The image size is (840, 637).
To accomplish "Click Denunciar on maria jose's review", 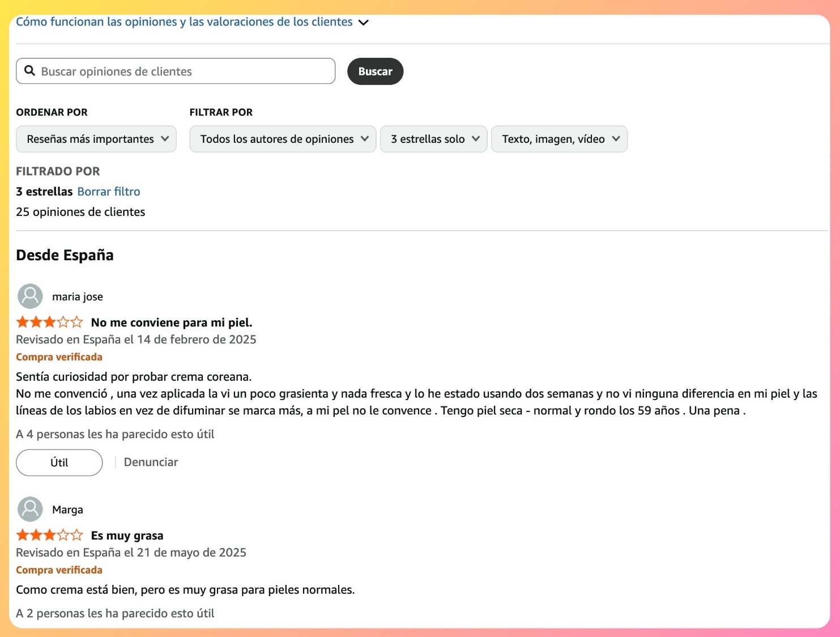I will tap(151, 462).
